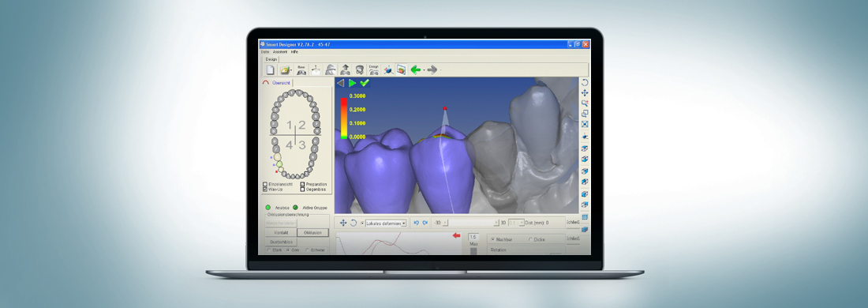Click the green play triangle in viewport

[x=352, y=83]
